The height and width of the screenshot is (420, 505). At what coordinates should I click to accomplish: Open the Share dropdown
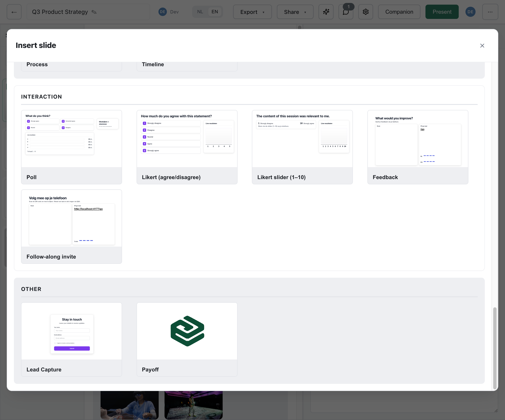[x=295, y=12]
